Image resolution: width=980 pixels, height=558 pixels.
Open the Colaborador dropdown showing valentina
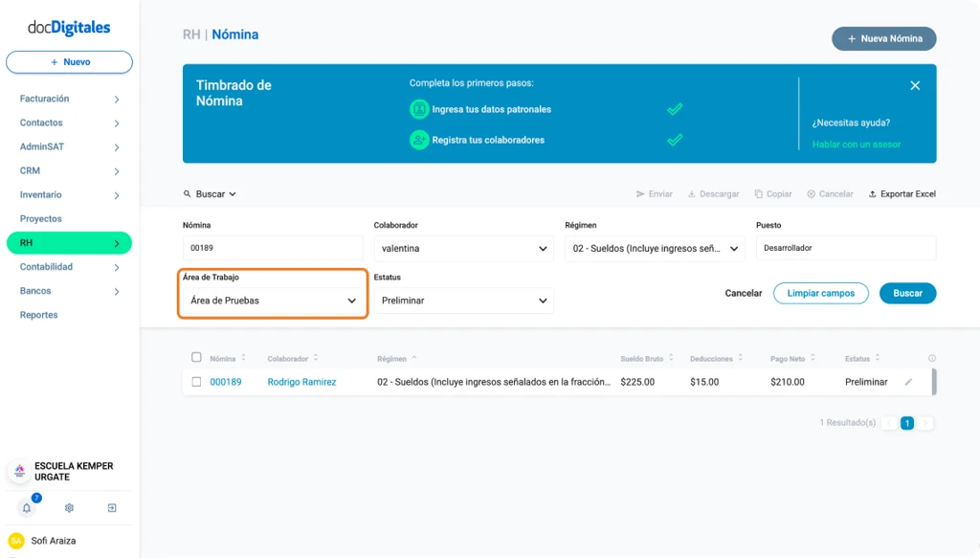[x=463, y=249]
